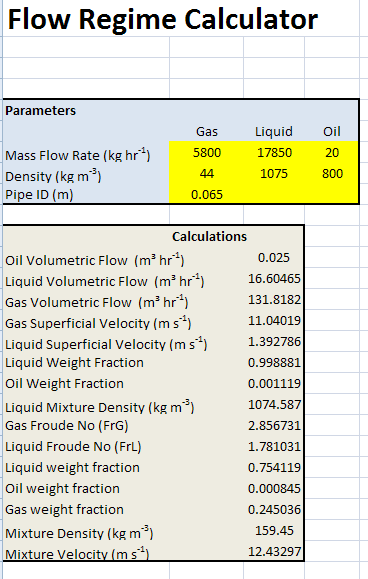The width and height of the screenshot is (368, 579).
Task: Select the Flow Regime Calculator title cell
Action: 162,19
